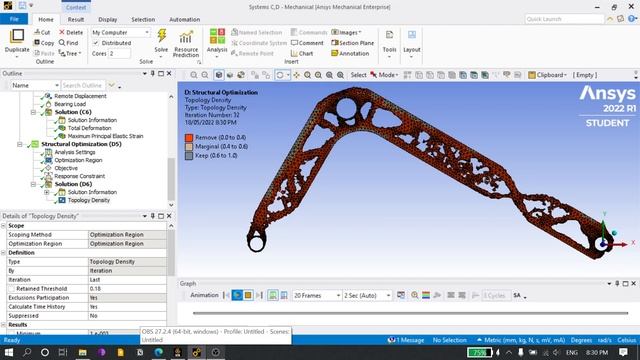The height and width of the screenshot is (360, 640).
Task: Select Optimization Region tree item
Action: (x=78, y=160)
